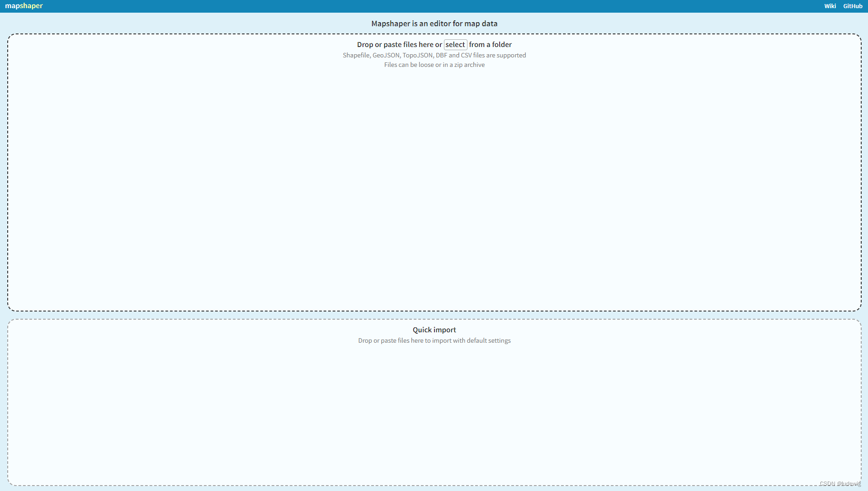Click 'Mapshaper is an editor for map data' heading

point(434,24)
